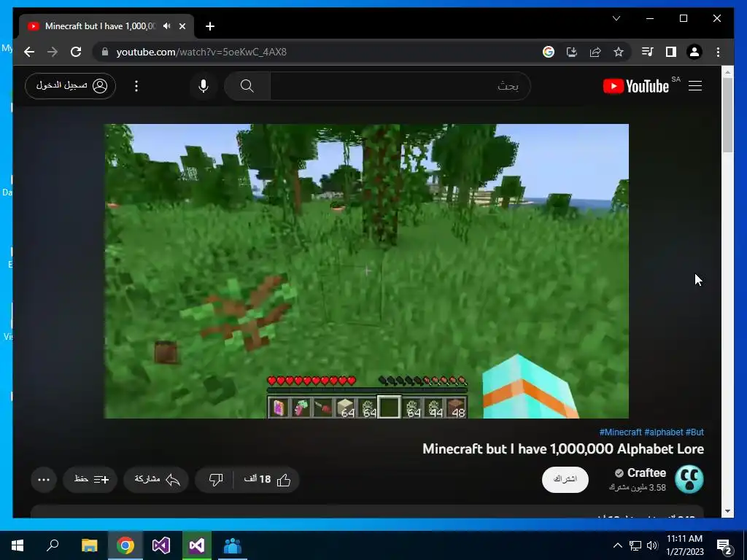Image resolution: width=747 pixels, height=560 pixels.
Task: Open a new browser tab
Action: [209, 26]
